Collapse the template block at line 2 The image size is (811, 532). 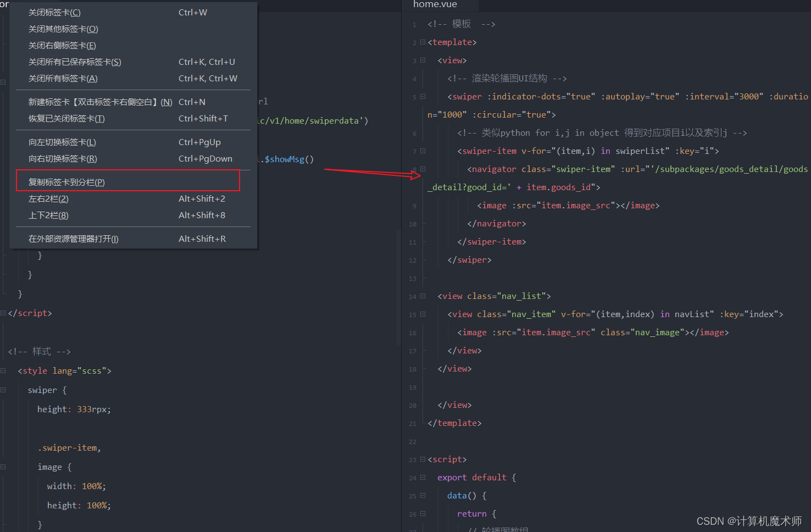coord(423,42)
